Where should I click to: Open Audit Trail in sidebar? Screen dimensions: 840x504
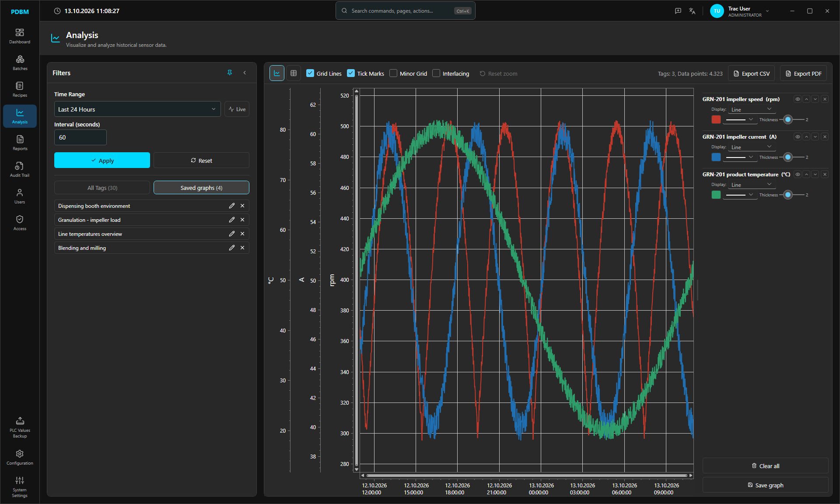pos(20,170)
